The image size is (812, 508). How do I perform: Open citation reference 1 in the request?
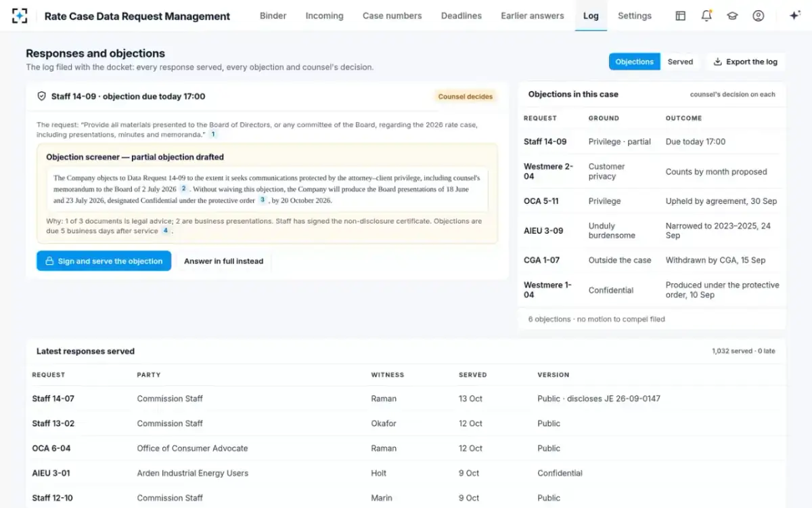pos(212,135)
